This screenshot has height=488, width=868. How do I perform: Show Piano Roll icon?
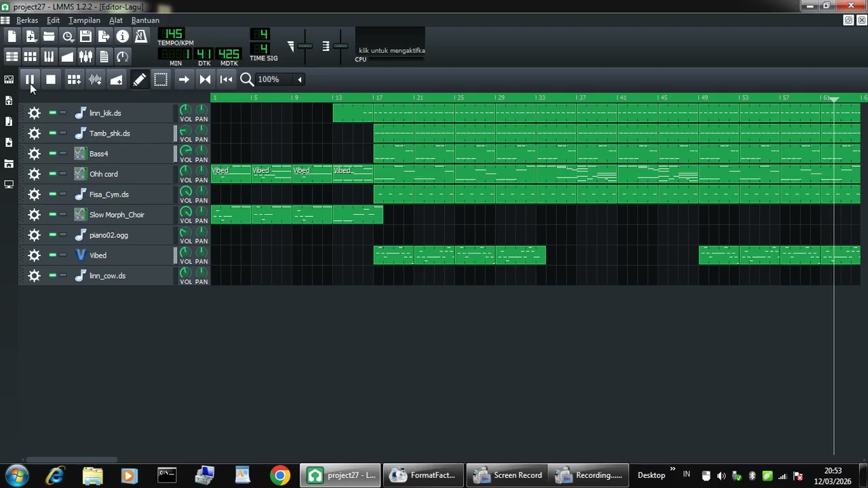click(49, 57)
